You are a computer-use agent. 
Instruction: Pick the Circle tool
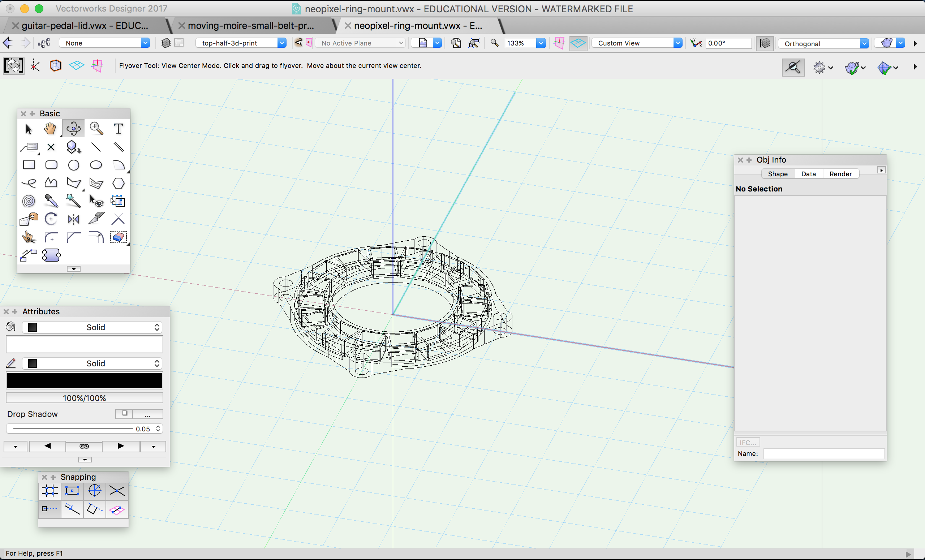[74, 165]
